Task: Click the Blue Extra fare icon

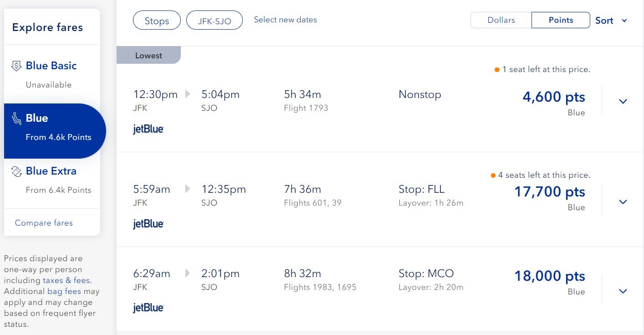Action: click(16, 171)
